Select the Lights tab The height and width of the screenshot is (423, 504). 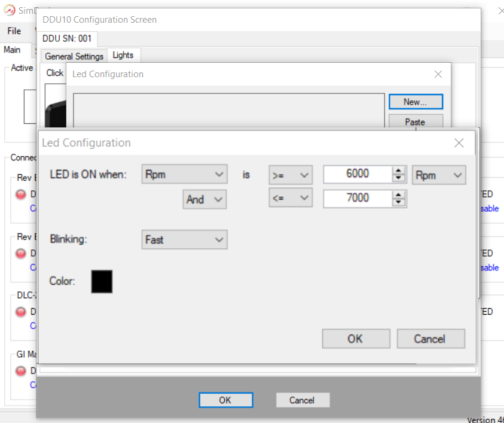(123, 55)
